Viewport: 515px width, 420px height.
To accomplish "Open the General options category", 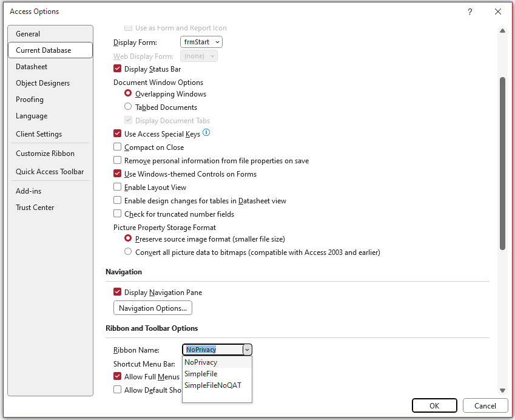I will pyautogui.click(x=50, y=34).
